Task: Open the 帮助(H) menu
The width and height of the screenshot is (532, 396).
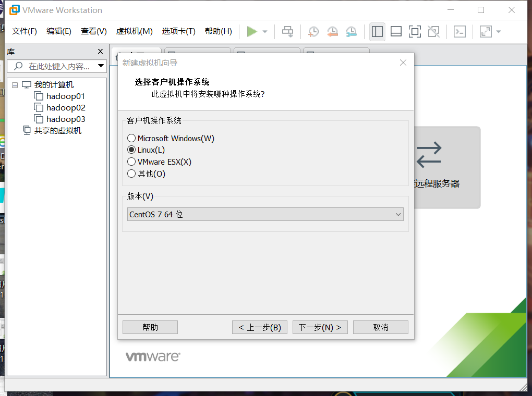Action: pyautogui.click(x=219, y=31)
